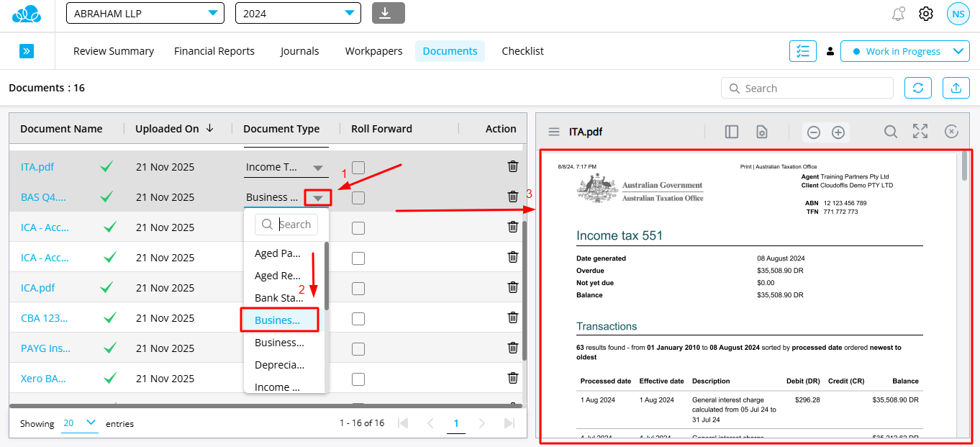Zoom in on PDF preview
Viewport: 980px width, 447px height.
tap(838, 132)
